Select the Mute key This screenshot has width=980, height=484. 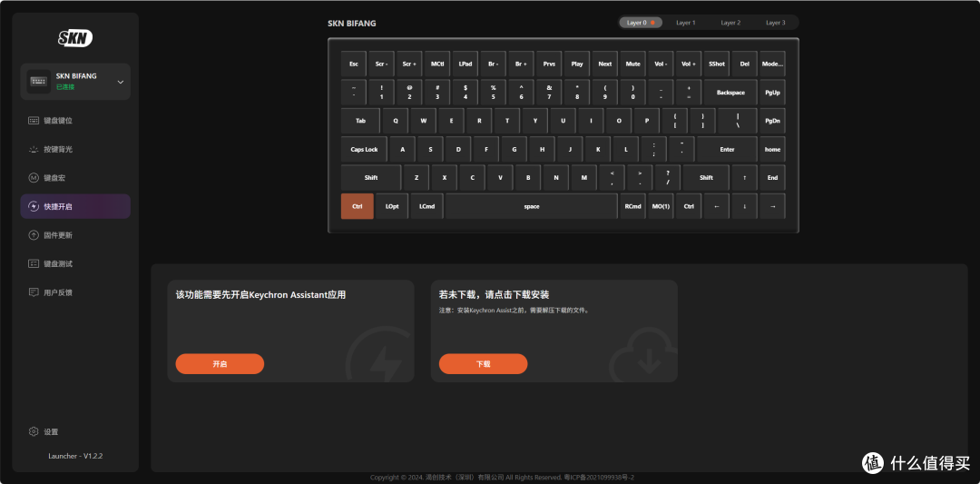[x=633, y=64]
